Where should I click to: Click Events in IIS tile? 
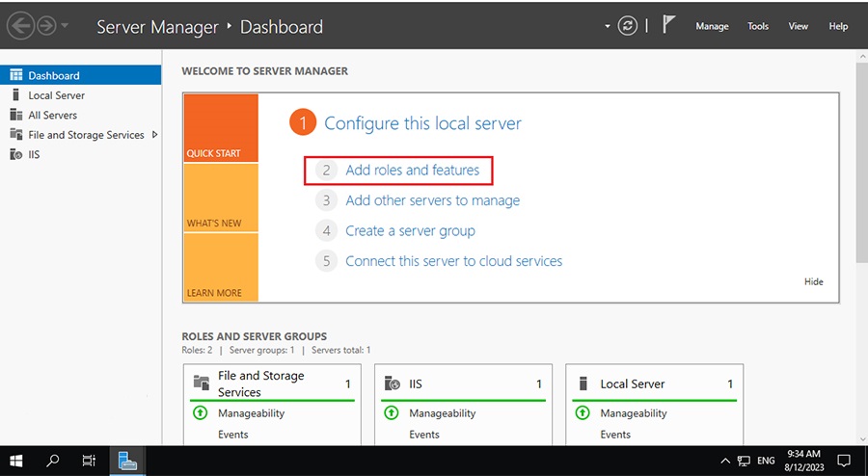[x=424, y=435]
